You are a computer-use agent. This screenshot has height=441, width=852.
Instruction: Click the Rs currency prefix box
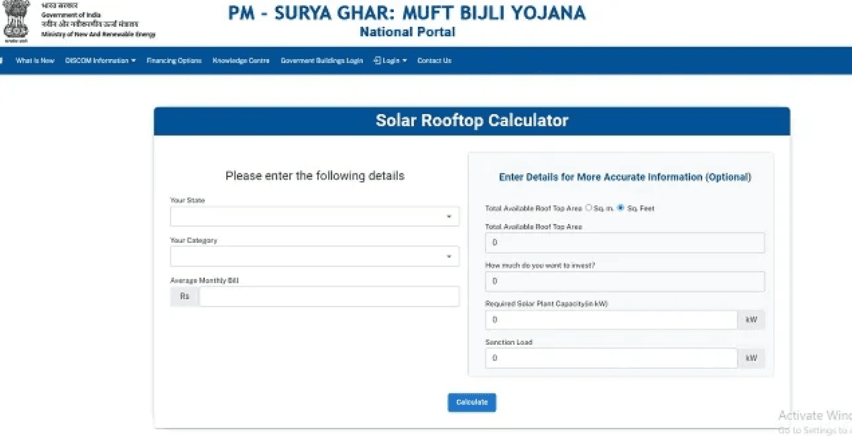pyautogui.click(x=185, y=297)
